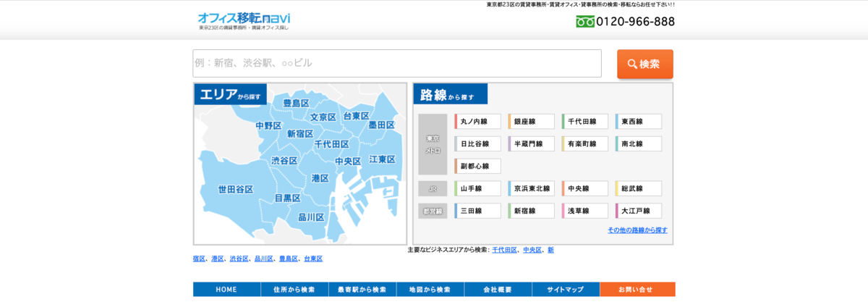This screenshot has height=302, width=868.
Task: Select 世田谷区 on the area map
Action: tap(236, 189)
